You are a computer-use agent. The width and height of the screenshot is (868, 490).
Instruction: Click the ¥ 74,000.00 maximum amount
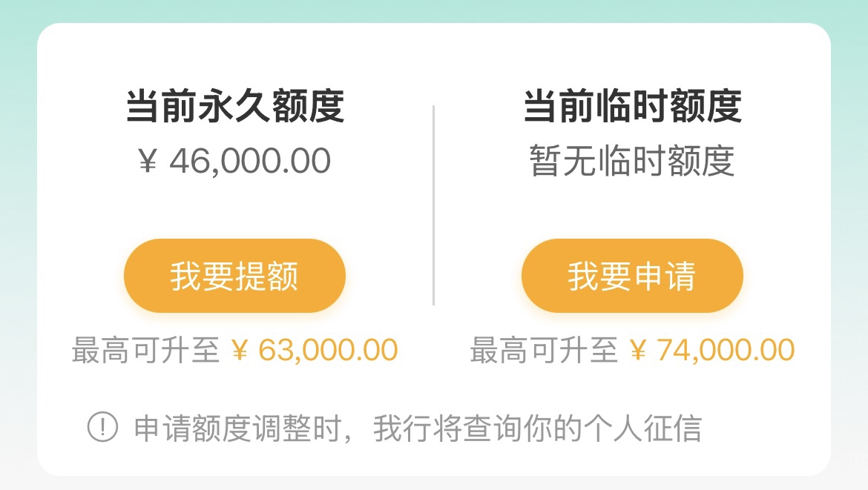click(712, 350)
